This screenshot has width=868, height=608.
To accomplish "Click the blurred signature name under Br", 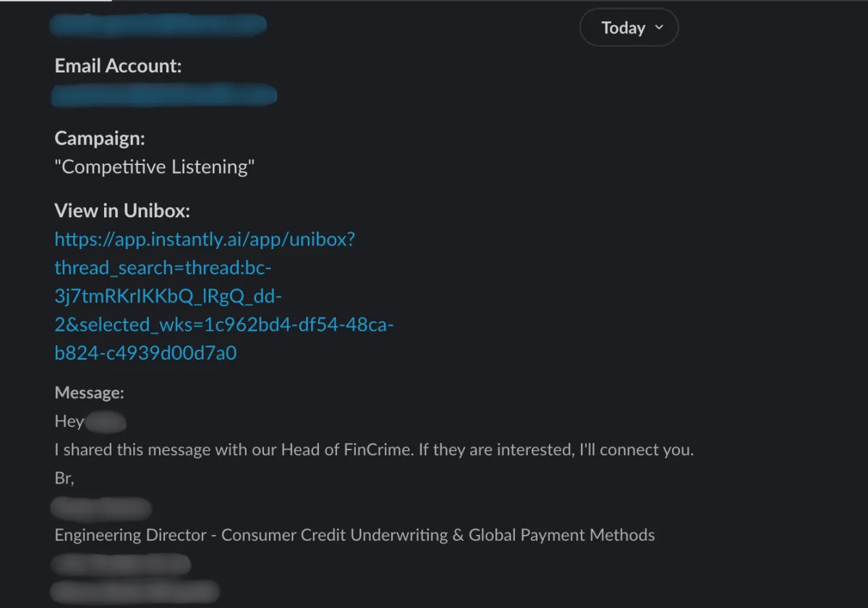I will click(101, 508).
